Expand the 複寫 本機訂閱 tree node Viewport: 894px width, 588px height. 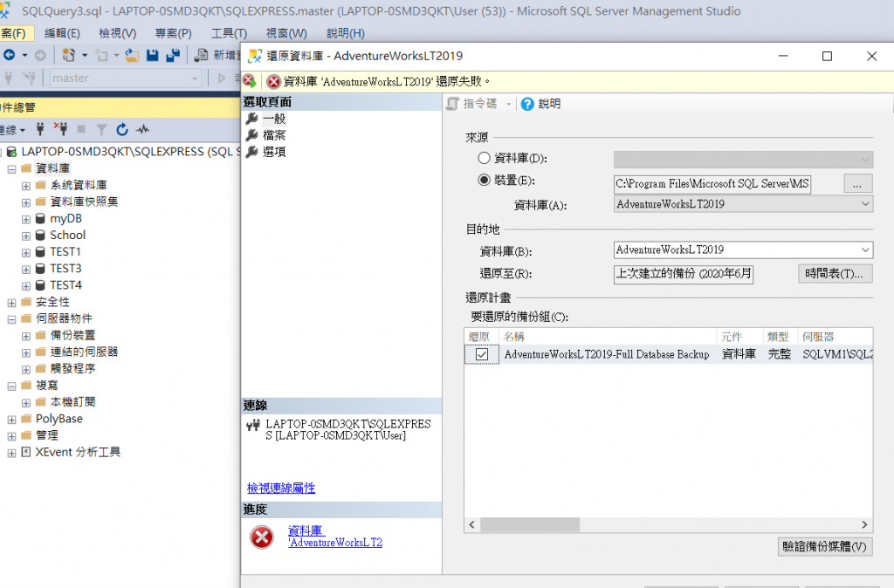pos(26,403)
